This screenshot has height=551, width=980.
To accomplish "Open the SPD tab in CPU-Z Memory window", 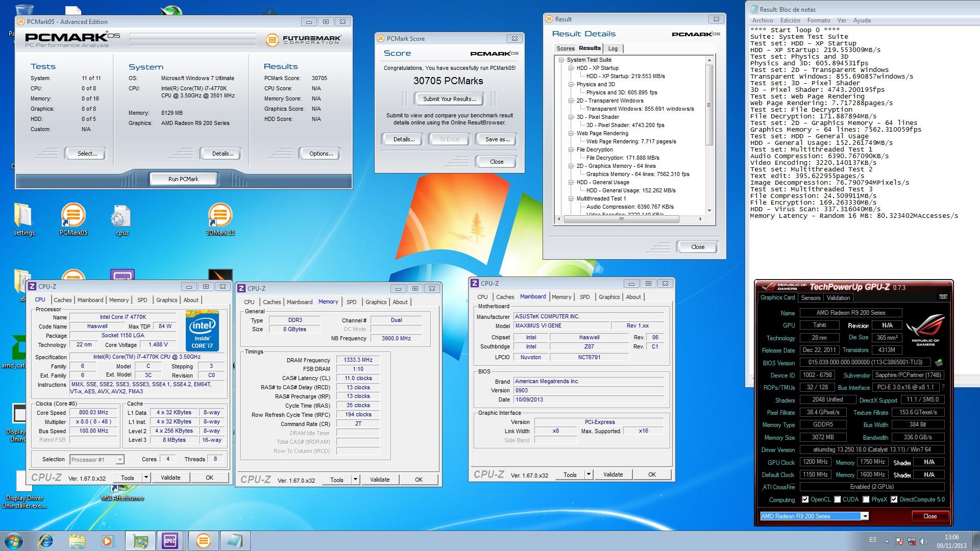I will [351, 302].
